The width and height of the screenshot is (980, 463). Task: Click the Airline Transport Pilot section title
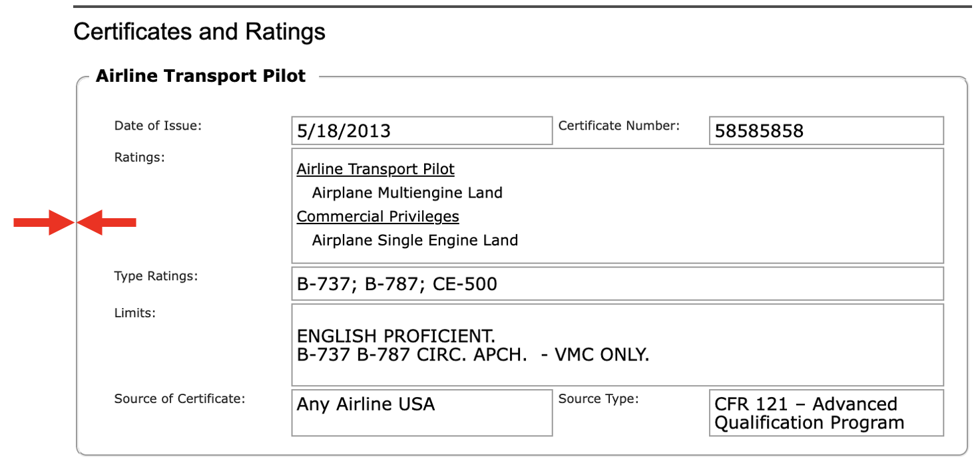pos(201,75)
